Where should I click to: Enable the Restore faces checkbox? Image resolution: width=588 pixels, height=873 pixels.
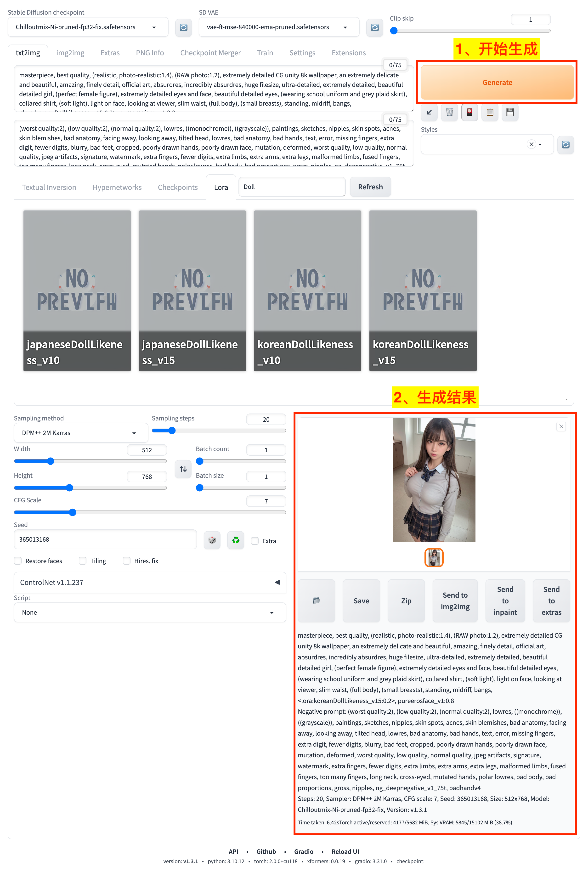[18, 561]
